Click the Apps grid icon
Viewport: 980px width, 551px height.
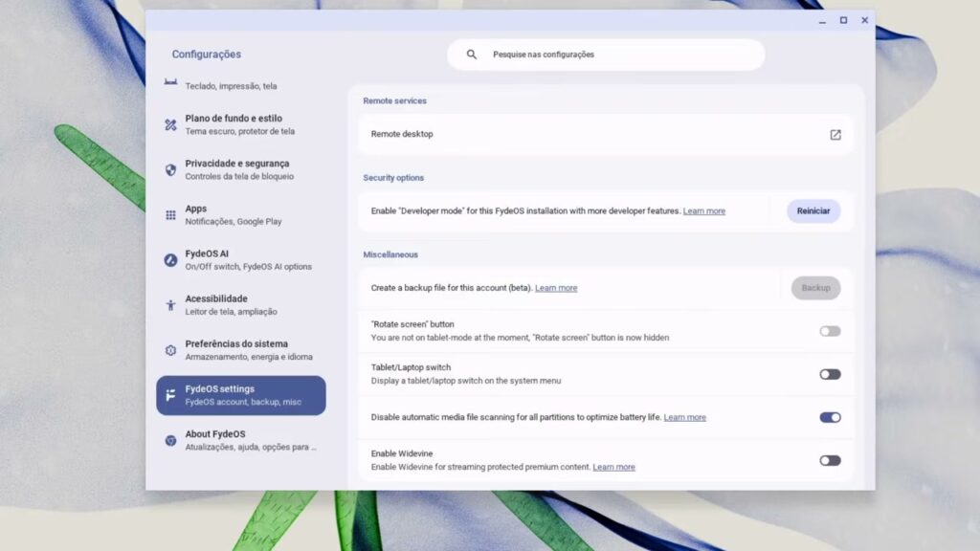[x=170, y=215]
